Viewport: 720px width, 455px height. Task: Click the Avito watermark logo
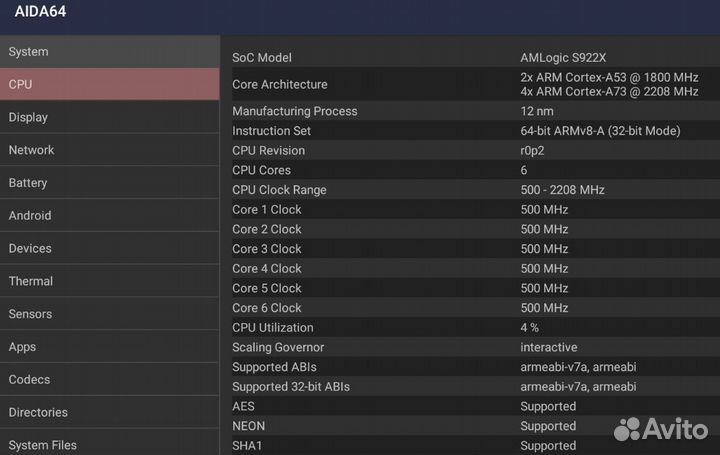coord(660,429)
